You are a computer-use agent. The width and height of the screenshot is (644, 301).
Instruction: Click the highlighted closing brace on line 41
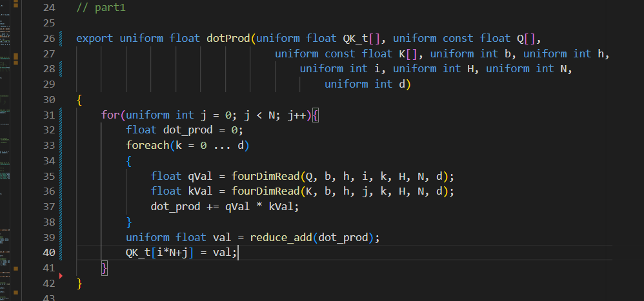point(105,267)
